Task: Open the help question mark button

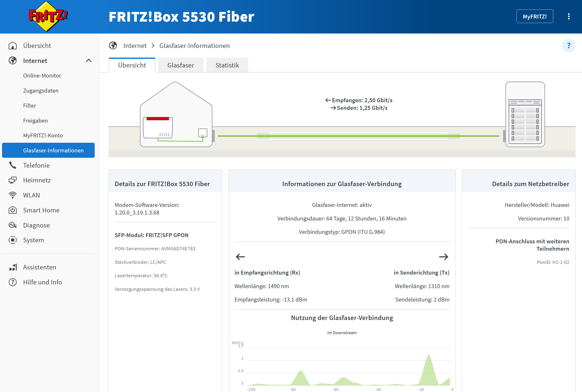Action: (x=568, y=45)
